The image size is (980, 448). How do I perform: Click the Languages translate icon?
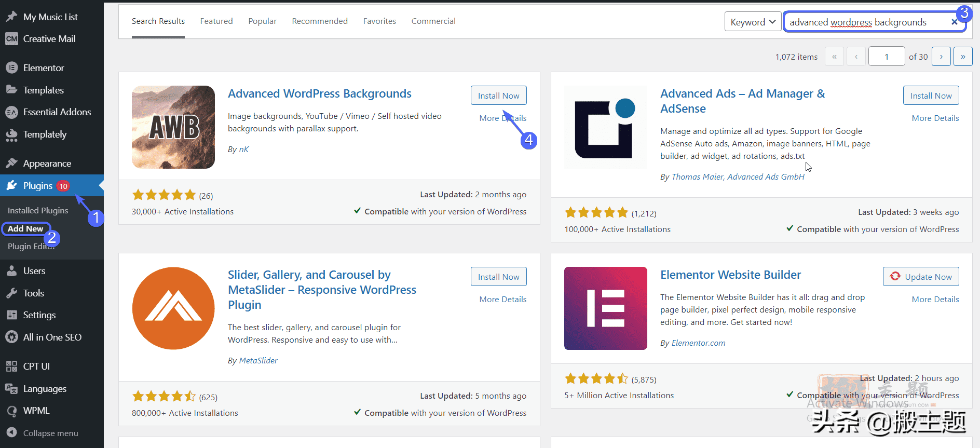(x=11, y=388)
